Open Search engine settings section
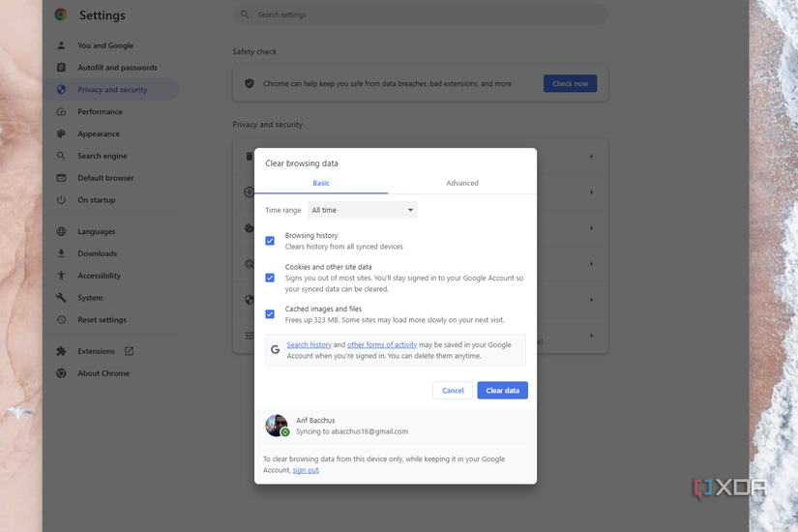The height and width of the screenshot is (532, 798). (103, 156)
